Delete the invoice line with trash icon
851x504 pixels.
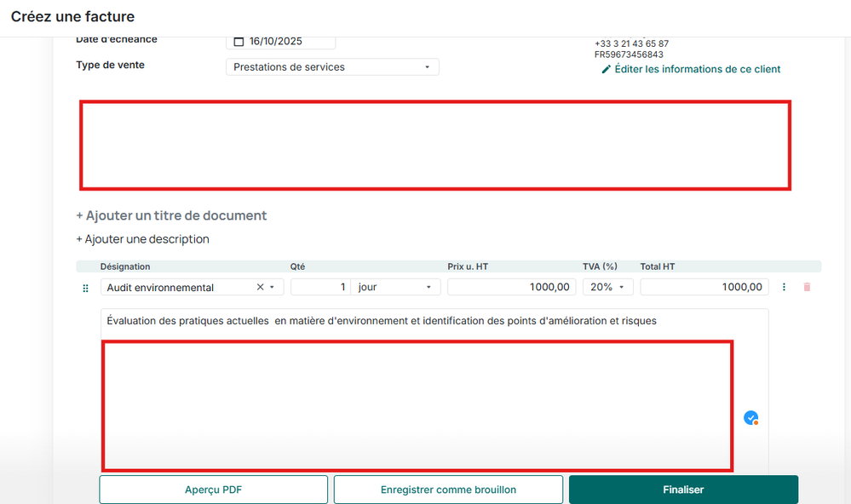click(x=807, y=287)
